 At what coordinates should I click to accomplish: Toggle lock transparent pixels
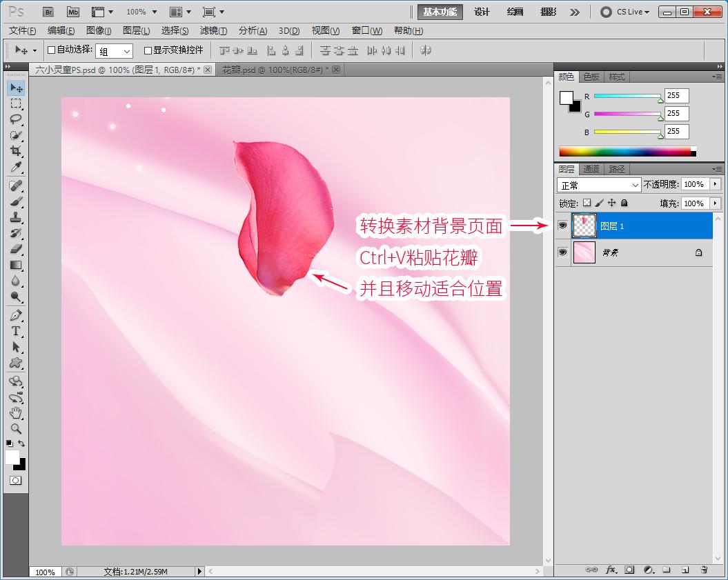[587, 203]
